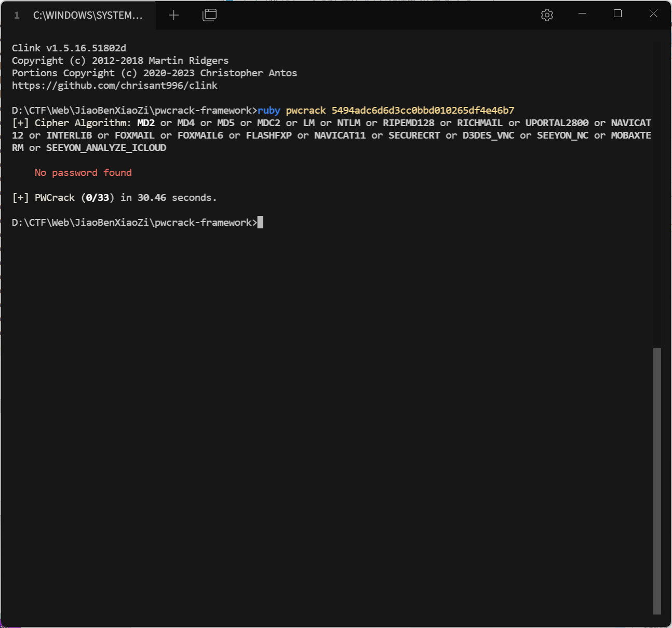Click 'MDC2' in algorithm list

coord(268,122)
